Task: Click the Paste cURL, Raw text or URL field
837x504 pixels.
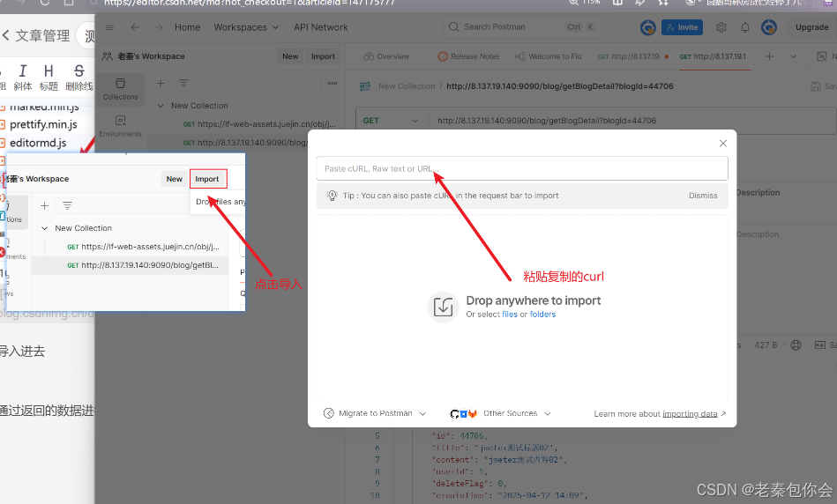Action: [522, 168]
